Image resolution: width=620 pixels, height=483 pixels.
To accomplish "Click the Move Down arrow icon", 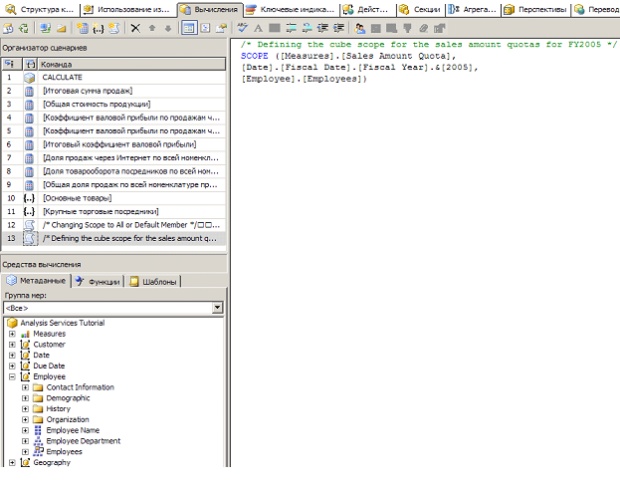I will [x=169, y=29].
